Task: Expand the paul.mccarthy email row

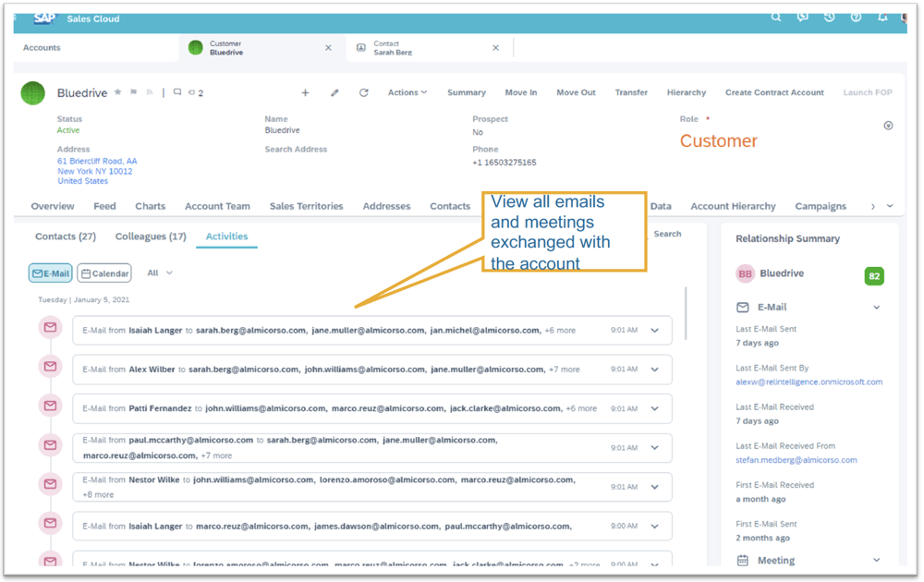Action: pyautogui.click(x=655, y=448)
